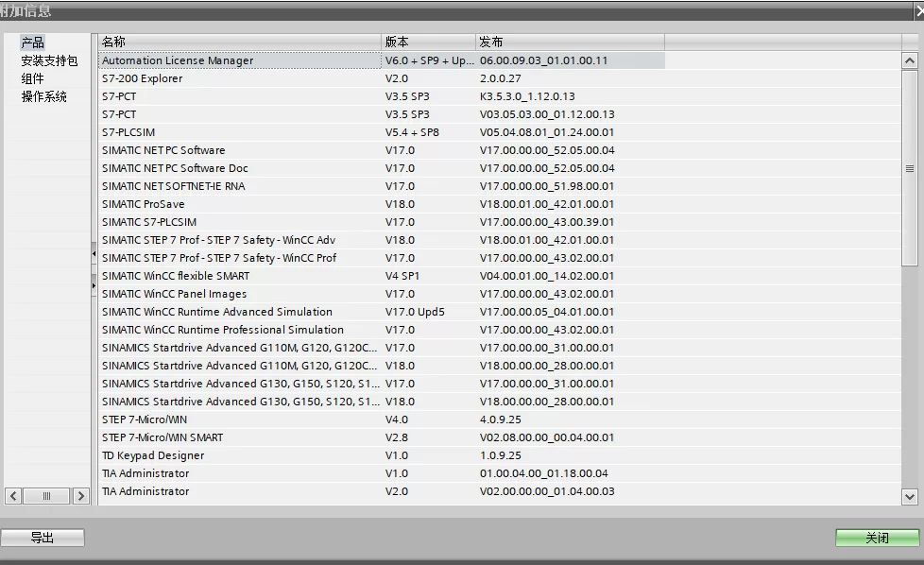Sort by the 版本 column header

coord(428,42)
